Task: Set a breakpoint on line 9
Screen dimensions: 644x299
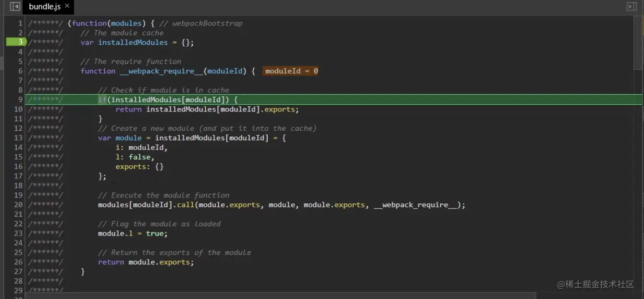Action: pos(20,100)
